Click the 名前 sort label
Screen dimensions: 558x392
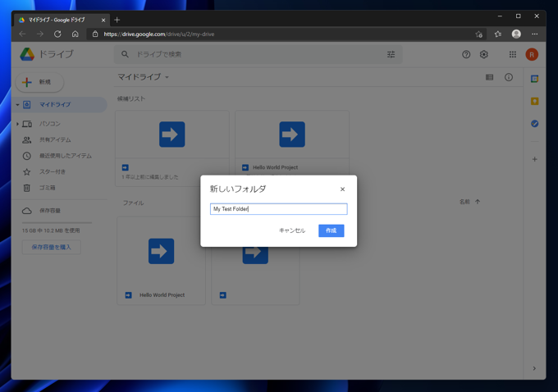pyautogui.click(x=464, y=202)
